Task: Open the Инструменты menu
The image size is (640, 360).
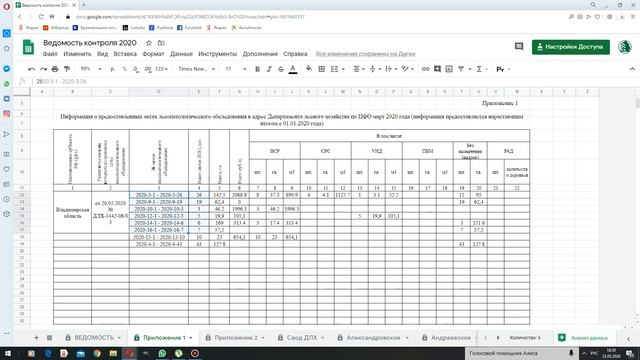Action: tap(218, 54)
